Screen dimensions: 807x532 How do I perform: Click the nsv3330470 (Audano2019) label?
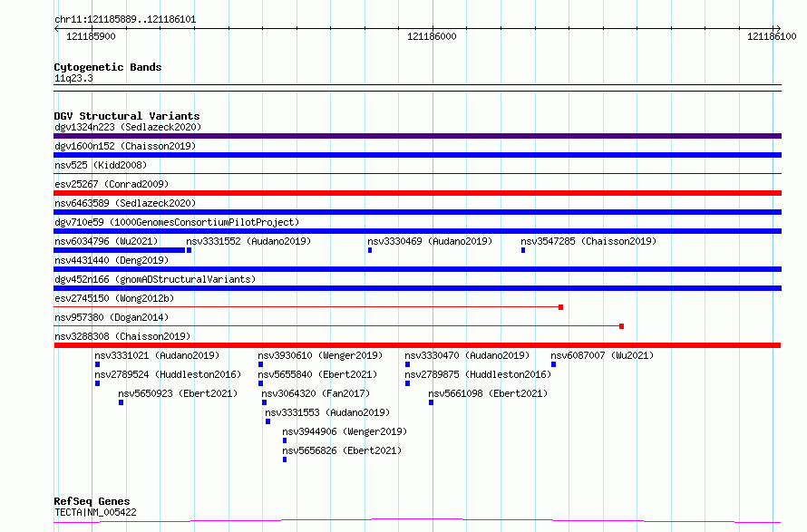tap(467, 355)
